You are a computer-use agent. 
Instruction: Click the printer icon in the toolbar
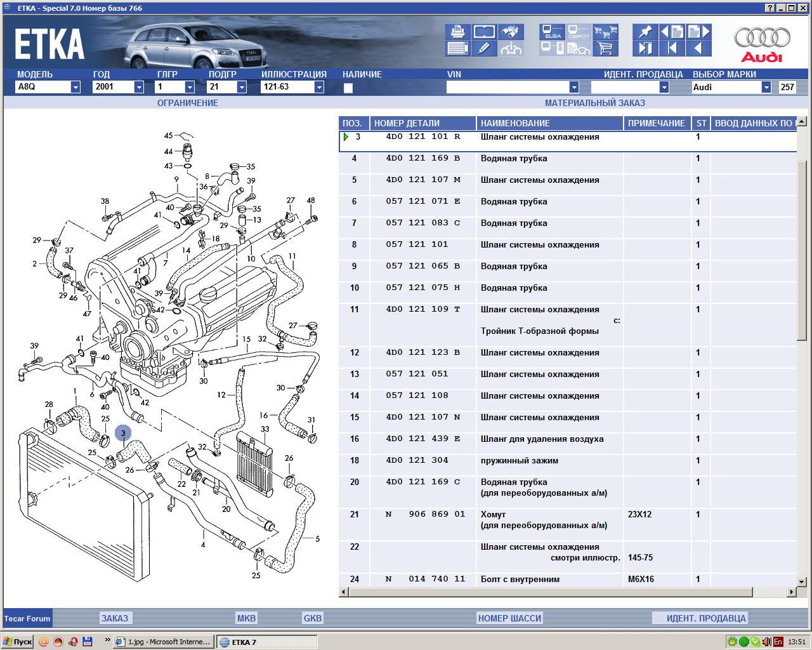[x=457, y=32]
